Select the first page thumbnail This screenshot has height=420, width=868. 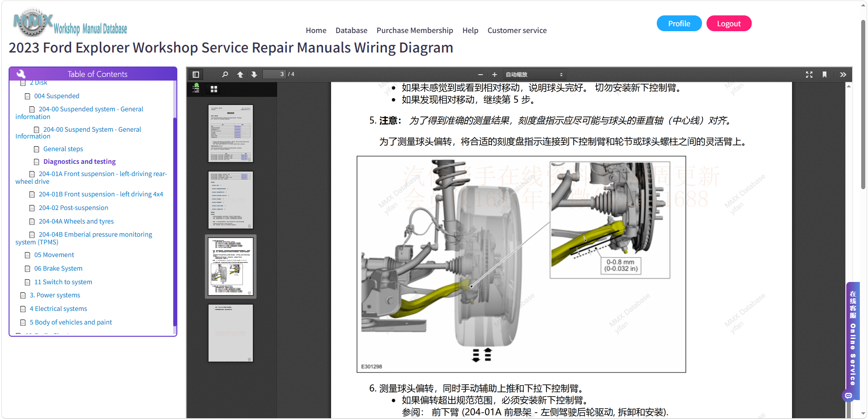(231, 134)
